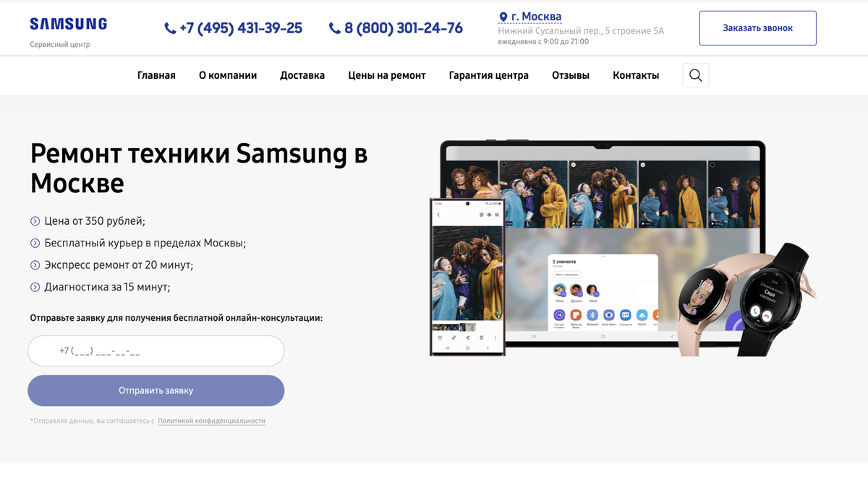Click the phone icon beside 8 (800) number
Screen dimensions: 868x477
pos(334,28)
